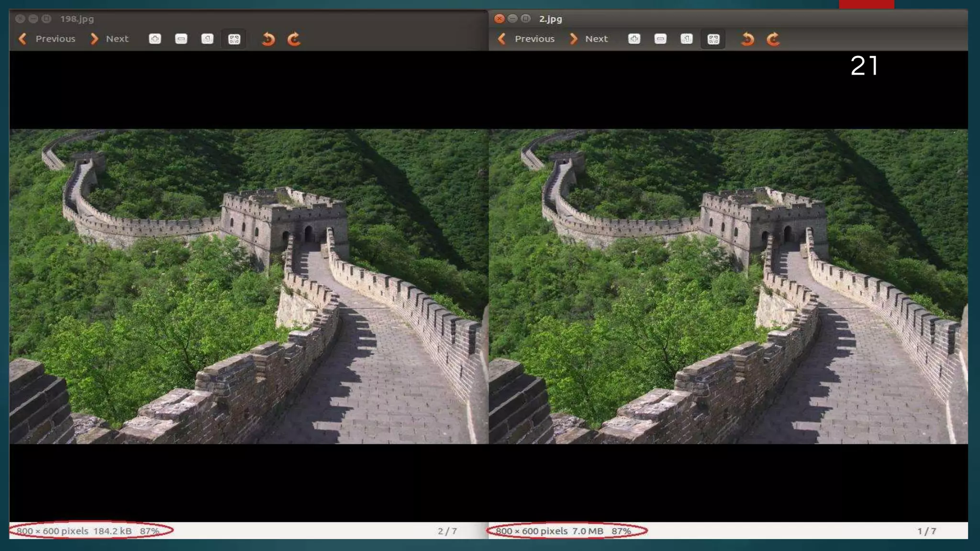980x551 pixels.
Task: Click the Great Wall image in 2.jpg
Action: (x=727, y=286)
